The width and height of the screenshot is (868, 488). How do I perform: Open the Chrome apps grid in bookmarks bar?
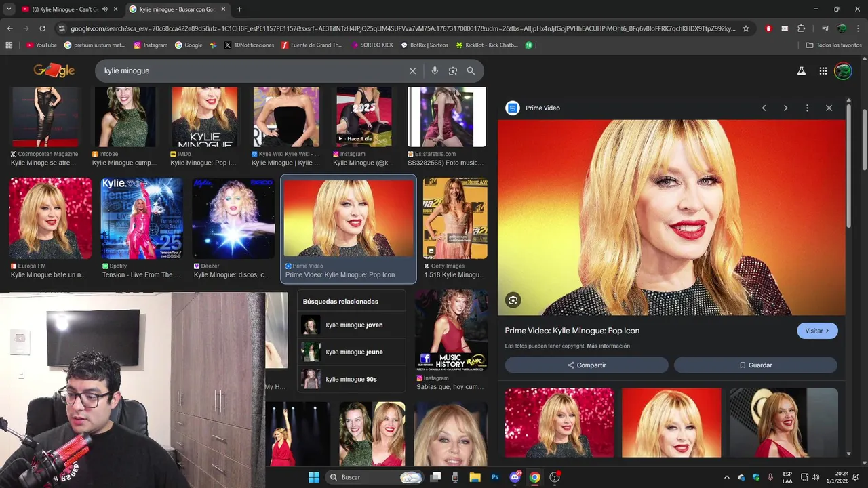point(9,45)
